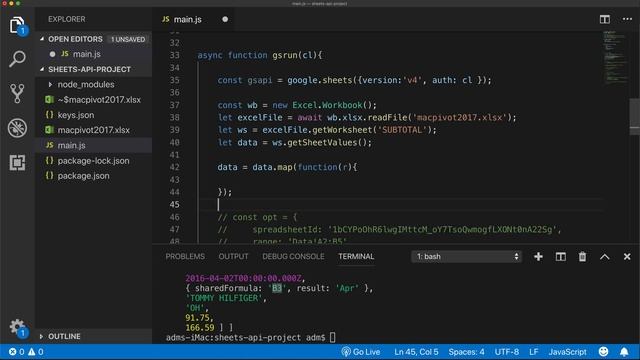Open the Source Control view
Image resolution: width=640 pixels, height=360 pixels.
(17, 93)
